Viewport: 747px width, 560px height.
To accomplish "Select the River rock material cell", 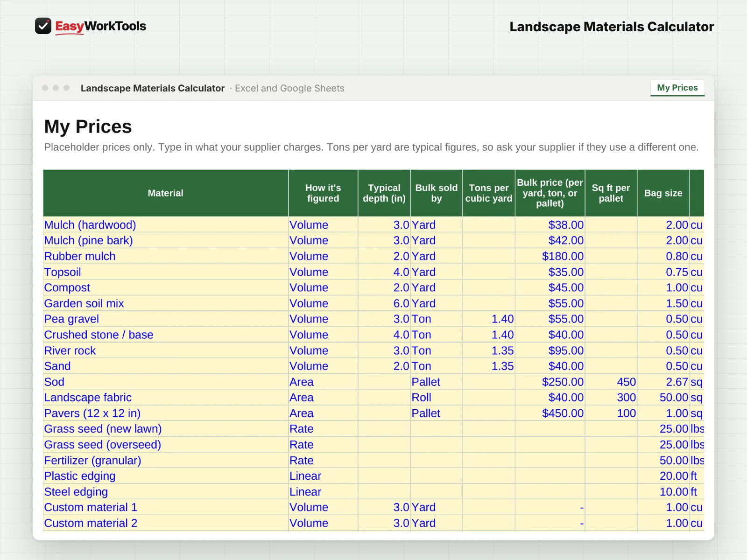I will (x=166, y=350).
